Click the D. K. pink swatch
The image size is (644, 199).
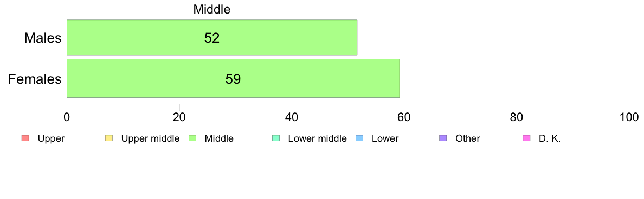(x=526, y=138)
